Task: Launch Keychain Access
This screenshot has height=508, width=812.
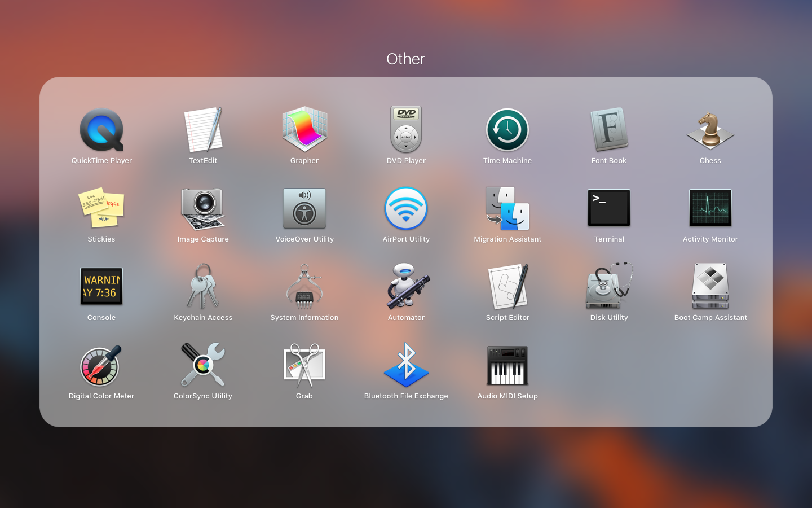Action: pos(203,287)
